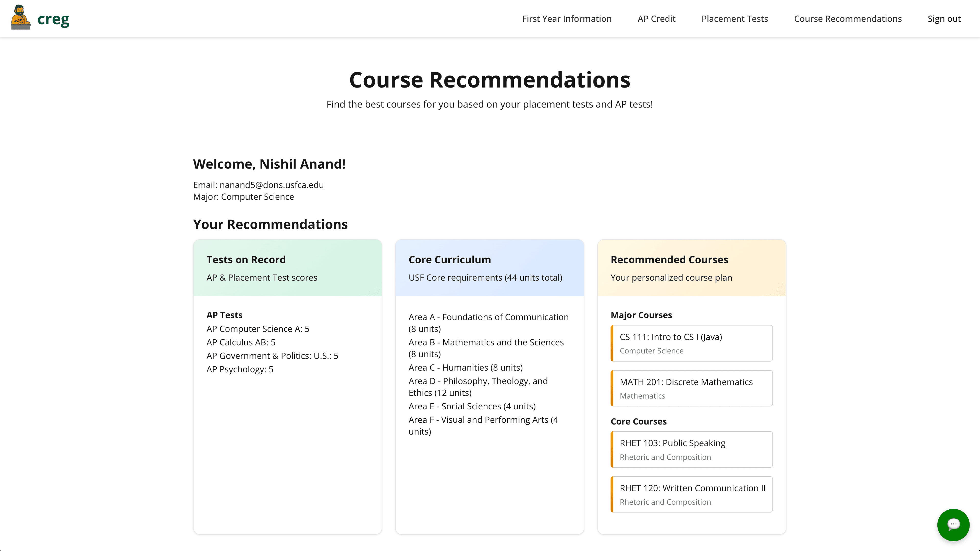Screen dimensions: 980x551
Task: Click the Major Courses subheading
Action: [x=641, y=315]
